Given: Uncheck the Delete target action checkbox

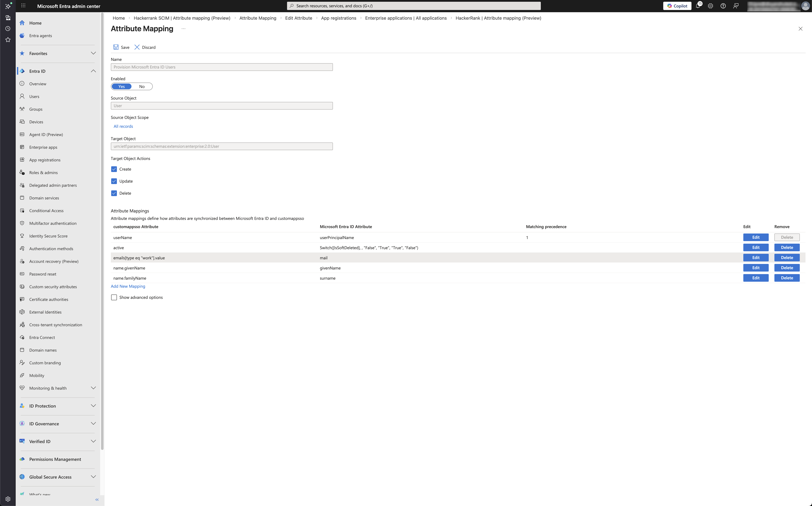Looking at the screenshot, I should (x=114, y=193).
